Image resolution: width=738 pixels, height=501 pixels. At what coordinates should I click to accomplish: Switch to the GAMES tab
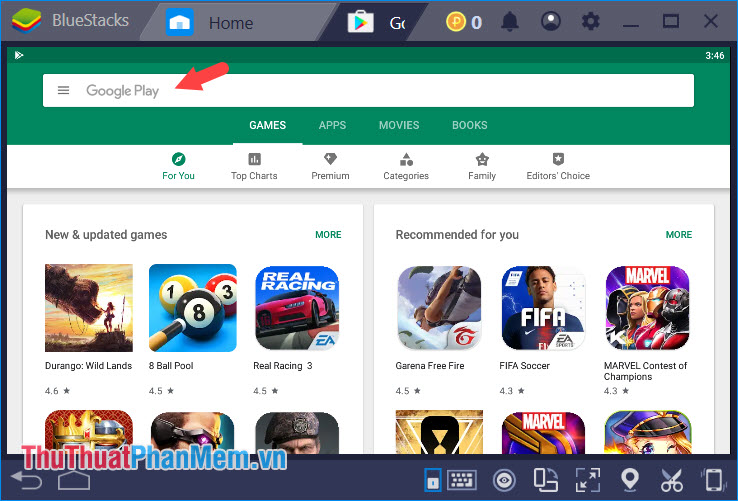pyautogui.click(x=267, y=125)
